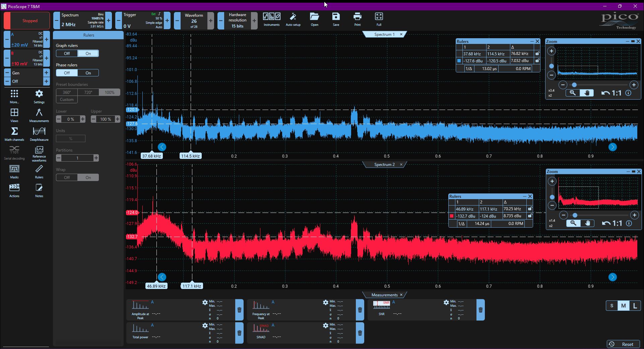The image size is (644, 349).
Task: Select the Measurements tab
Action: click(384, 295)
